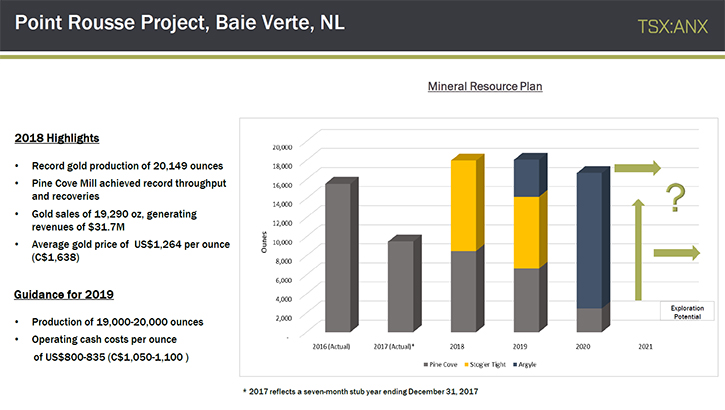Image resolution: width=725 pixels, height=410 pixels.
Task: Click the '2019' axis label
Action: pyautogui.click(x=520, y=346)
